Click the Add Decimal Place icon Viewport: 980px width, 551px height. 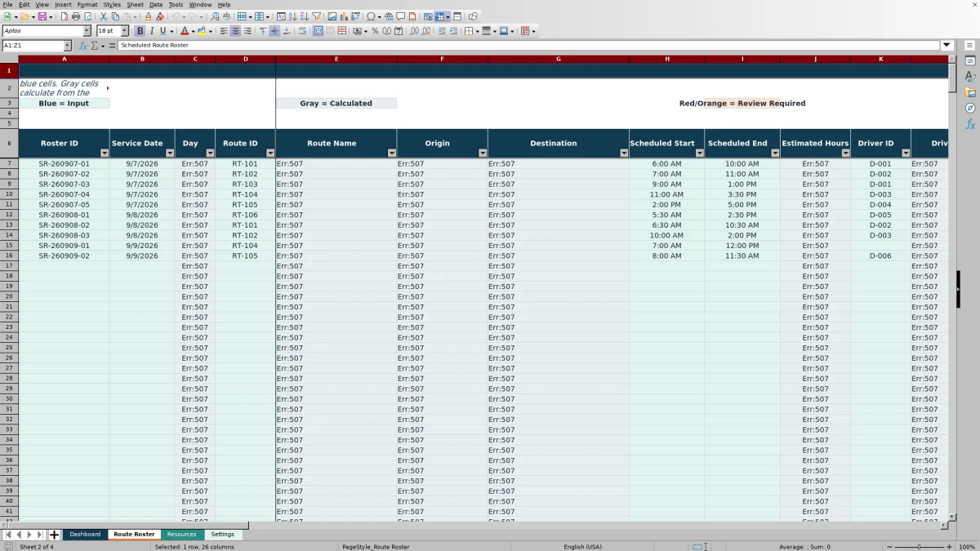415,31
